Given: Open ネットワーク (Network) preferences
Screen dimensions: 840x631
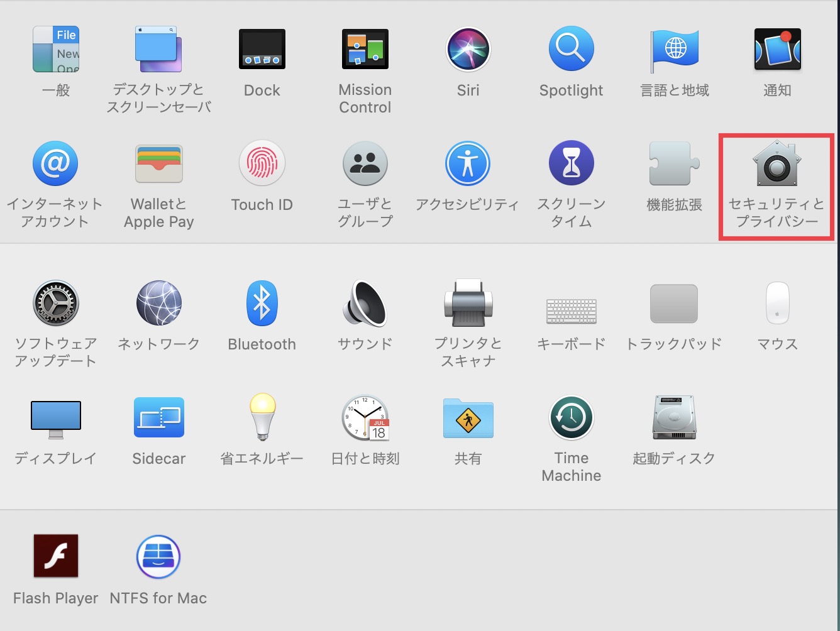Looking at the screenshot, I should (159, 304).
